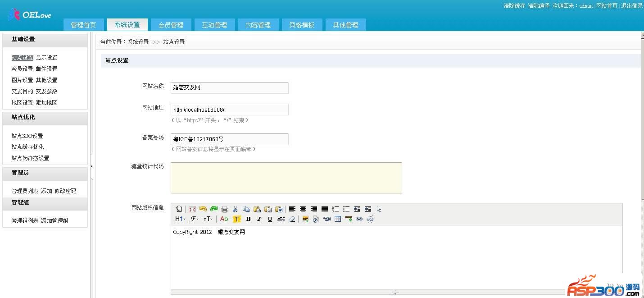Screen dimensions: 644x298
Task: Apply strikethrough with ABC icon
Action: (281, 219)
